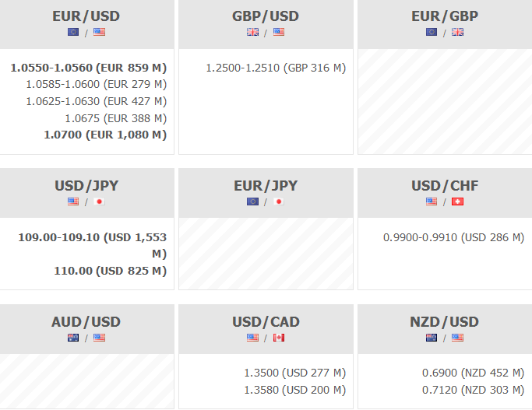Click the Canadian flag under USD/CAD heading

[x=278, y=338]
